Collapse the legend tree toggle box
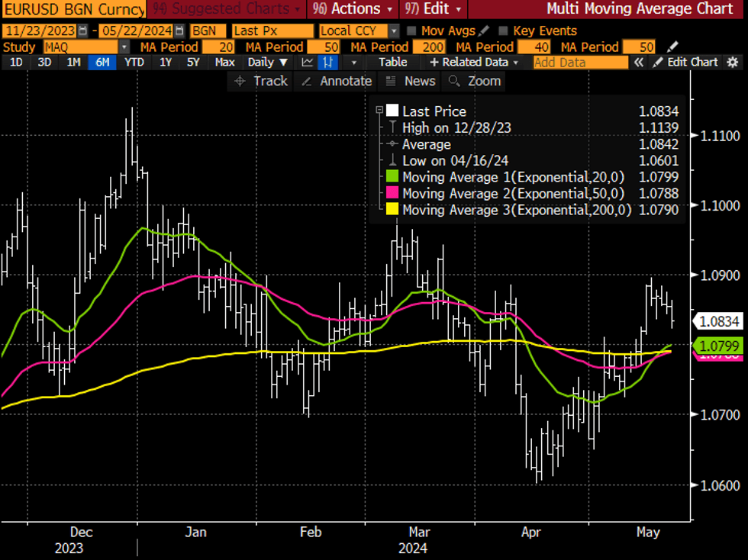Viewport: 748px width, 560px height. pos(379,111)
